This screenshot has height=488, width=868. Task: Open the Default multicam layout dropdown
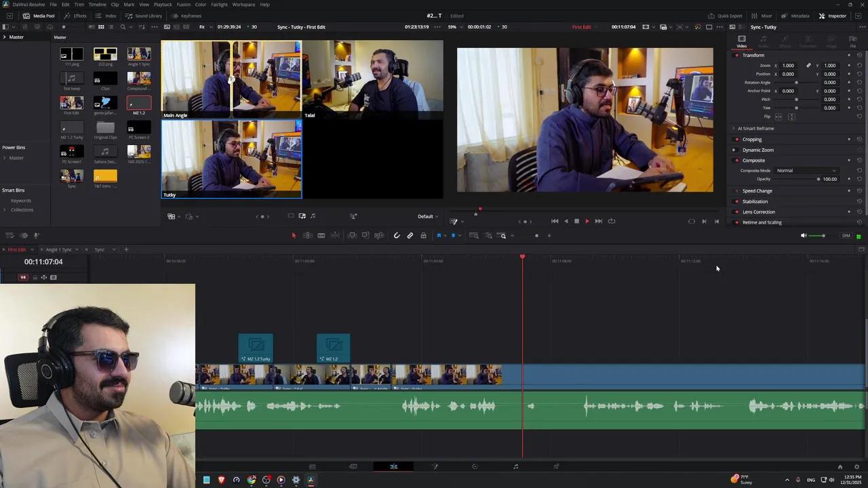pyautogui.click(x=428, y=216)
